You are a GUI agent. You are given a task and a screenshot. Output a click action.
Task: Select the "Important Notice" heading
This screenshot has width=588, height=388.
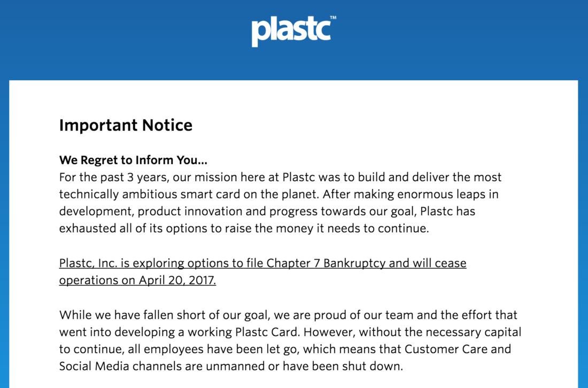(x=126, y=126)
